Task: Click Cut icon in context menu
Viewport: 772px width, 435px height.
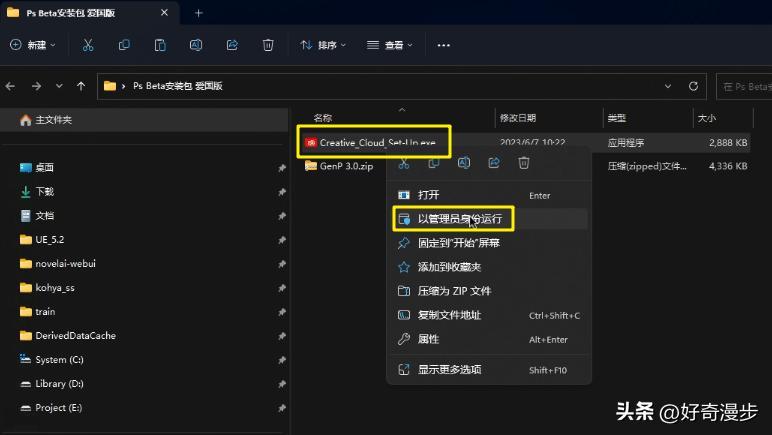Action: (404, 163)
